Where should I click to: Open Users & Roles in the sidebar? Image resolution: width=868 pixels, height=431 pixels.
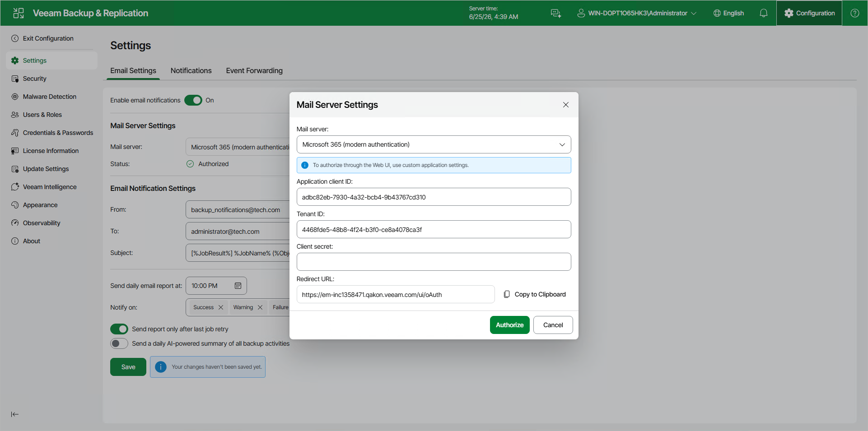51,115
